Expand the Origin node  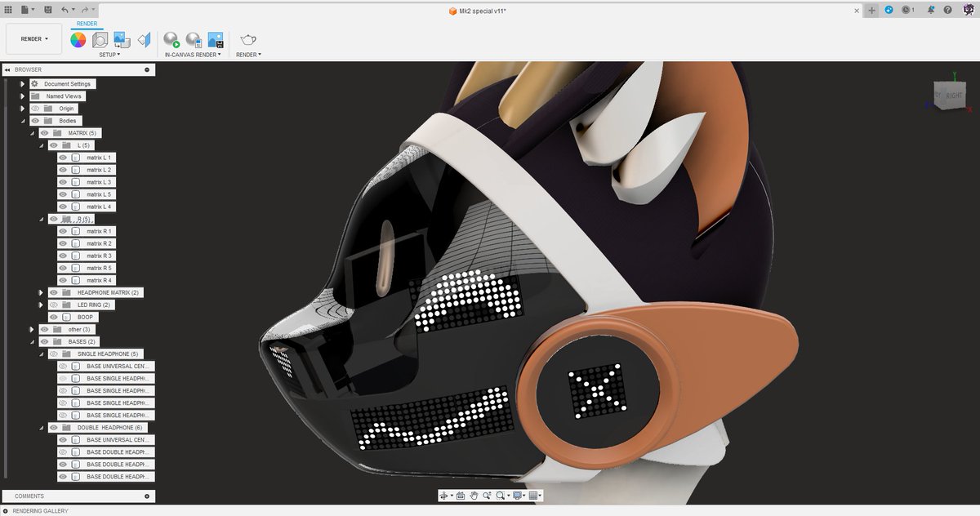[x=23, y=109]
